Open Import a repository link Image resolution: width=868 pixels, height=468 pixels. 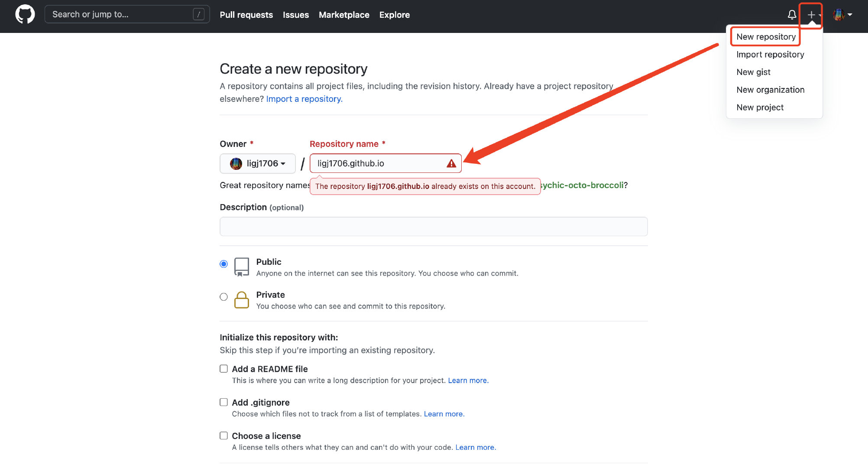point(304,99)
